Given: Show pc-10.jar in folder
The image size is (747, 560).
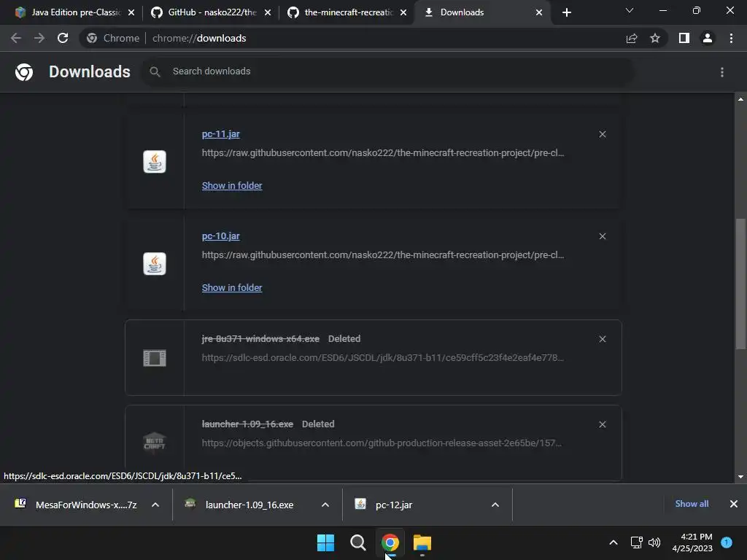Looking at the screenshot, I should 232,287.
